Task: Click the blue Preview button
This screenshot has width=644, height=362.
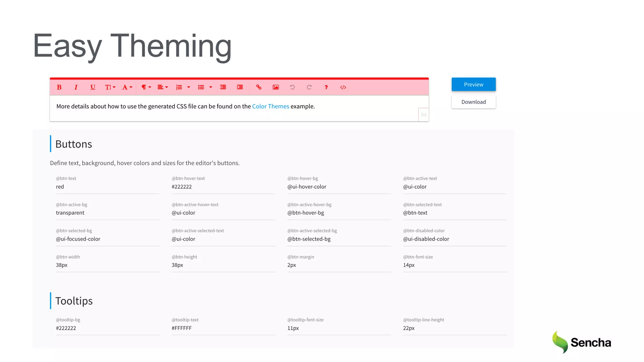Action: point(474,85)
